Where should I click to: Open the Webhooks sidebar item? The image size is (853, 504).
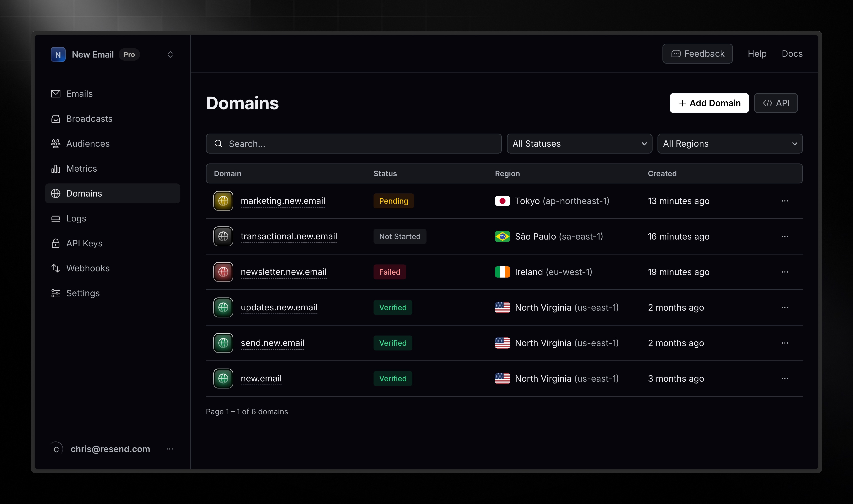(x=88, y=268)
